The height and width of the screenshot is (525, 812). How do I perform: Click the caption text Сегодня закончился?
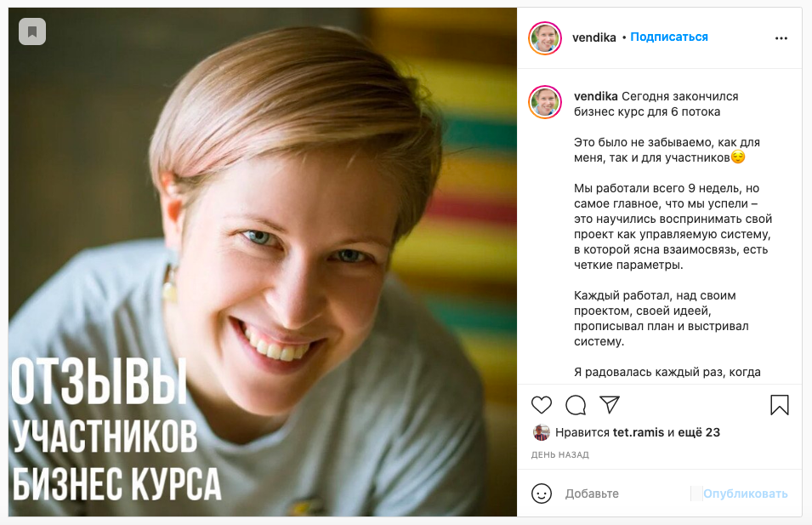(680, 96)
